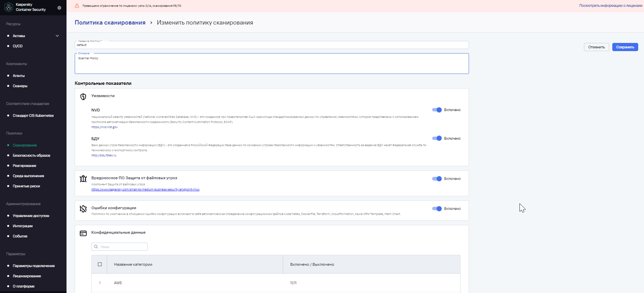
Task: Click the Kaspersky Container Security logo icon
Action: pos(9,7)
